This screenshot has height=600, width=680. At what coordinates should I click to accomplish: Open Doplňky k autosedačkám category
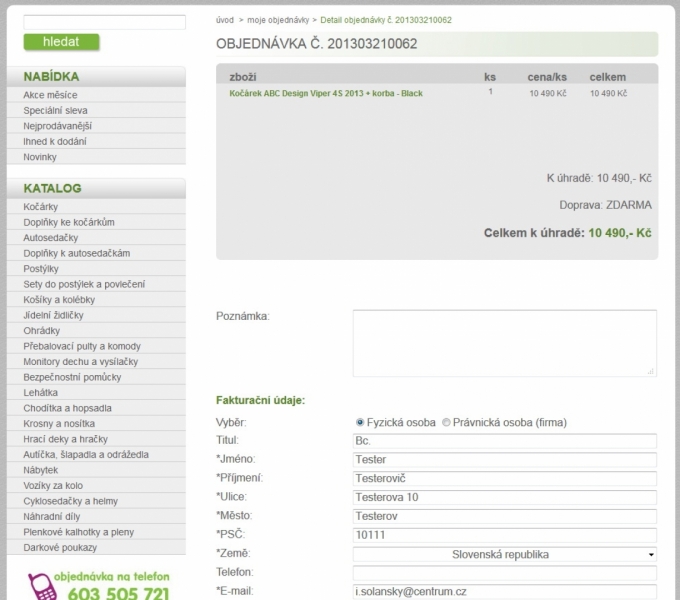77,253
